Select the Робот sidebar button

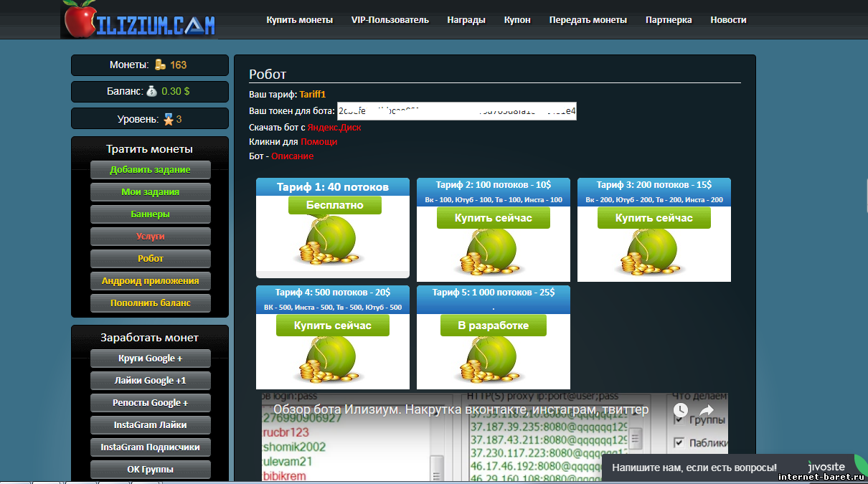point(151,259)
